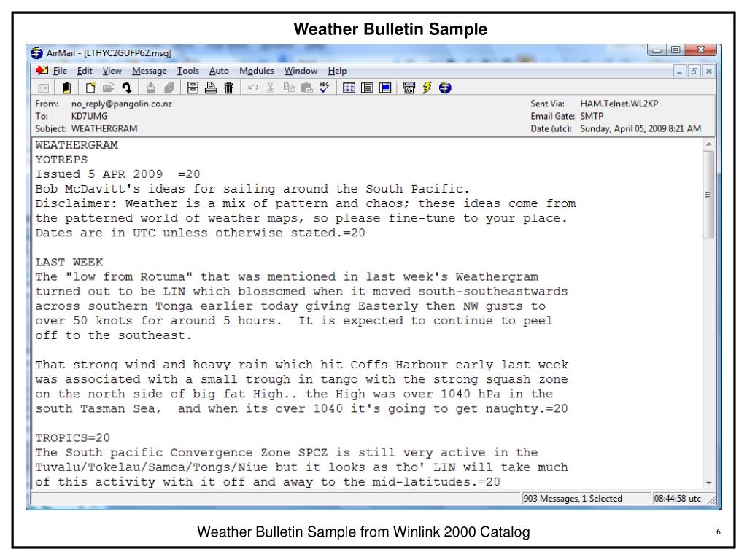The width and height of the screenshot is (747, 560).
Task: Click the line Issued 5 APR 2009
Action: [117, 174]
